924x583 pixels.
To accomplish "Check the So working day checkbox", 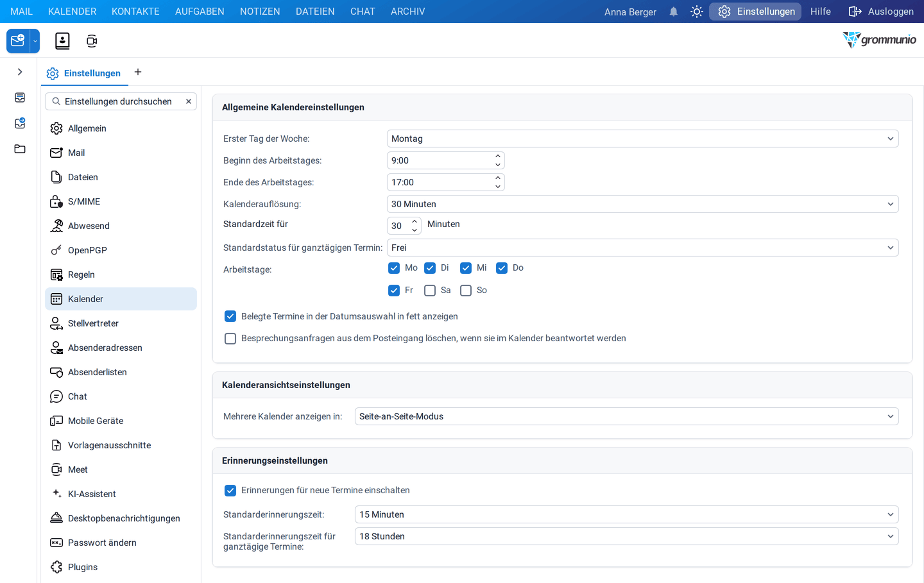I will point(466,291).
